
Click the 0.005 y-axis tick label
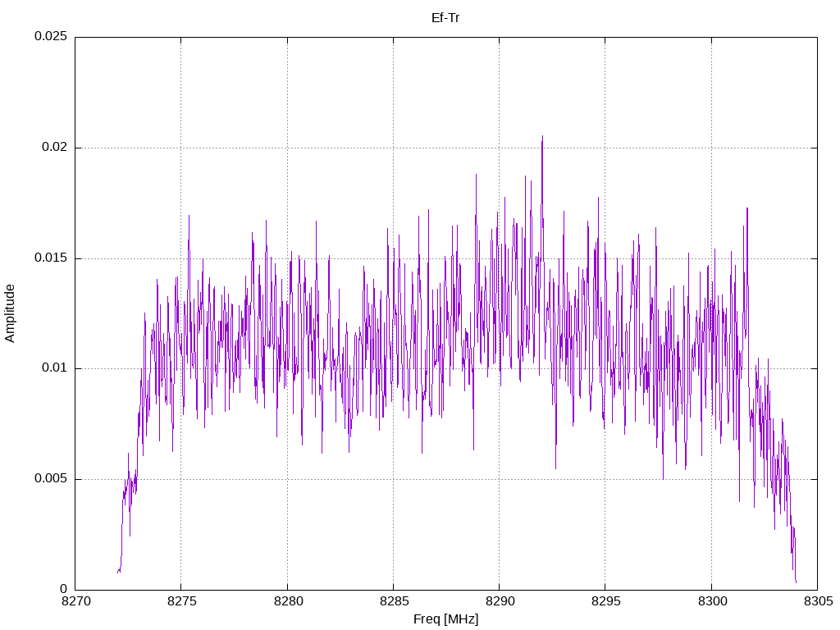(x=51, y=478)
